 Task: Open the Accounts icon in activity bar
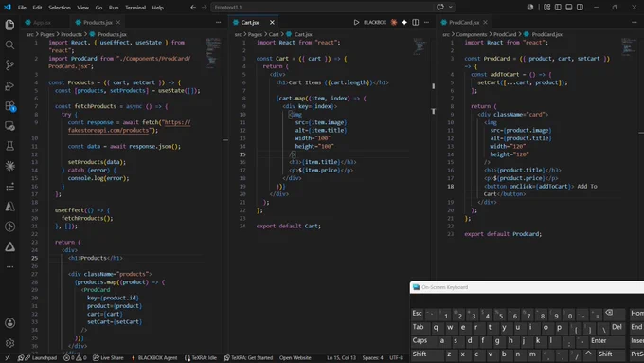click(x=9, y=323)
